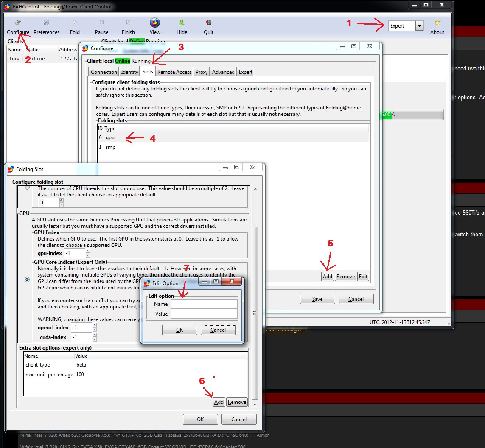Click the cuda-index value field
The height and width of the screenshot is (448, 485).
81,337
